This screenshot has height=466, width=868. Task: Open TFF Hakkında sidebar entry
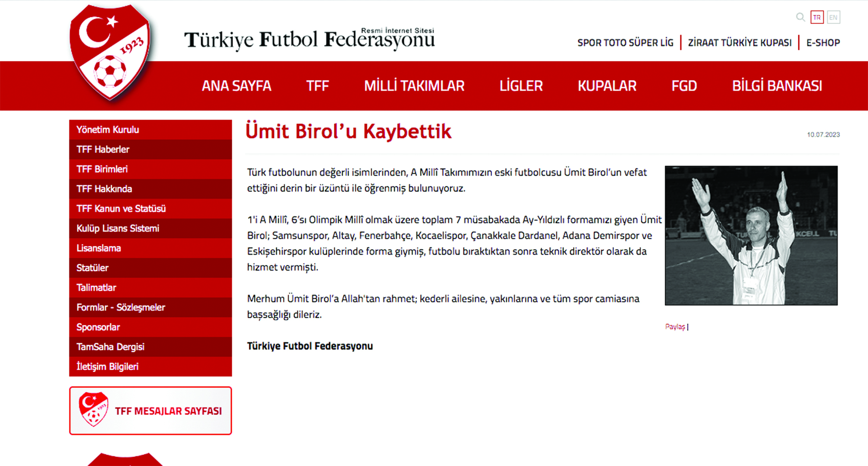(x=150, y=189)
